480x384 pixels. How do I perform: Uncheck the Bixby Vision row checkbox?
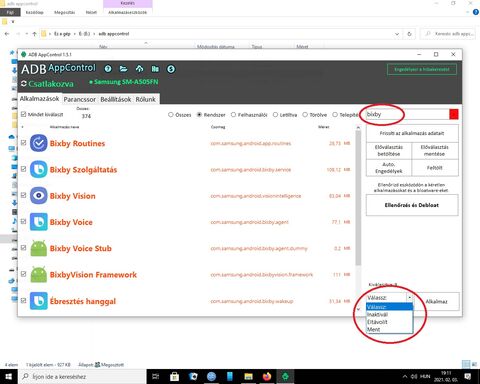pos(23,195)
